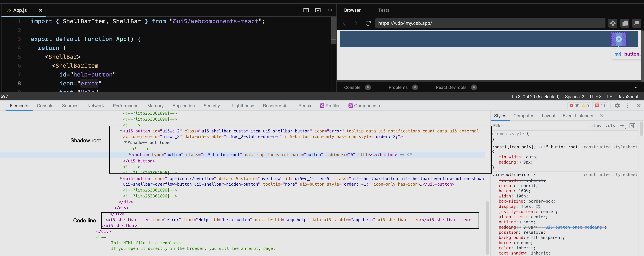Open the preview pane icon beside split view

click(x=318, y=11)
